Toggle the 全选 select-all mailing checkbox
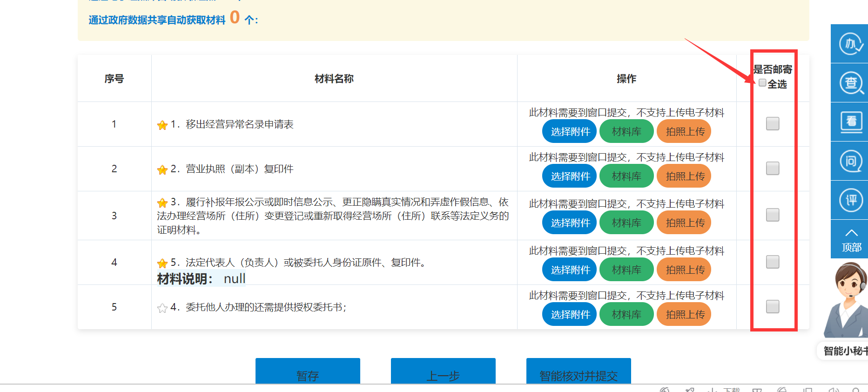 point(762,83)
